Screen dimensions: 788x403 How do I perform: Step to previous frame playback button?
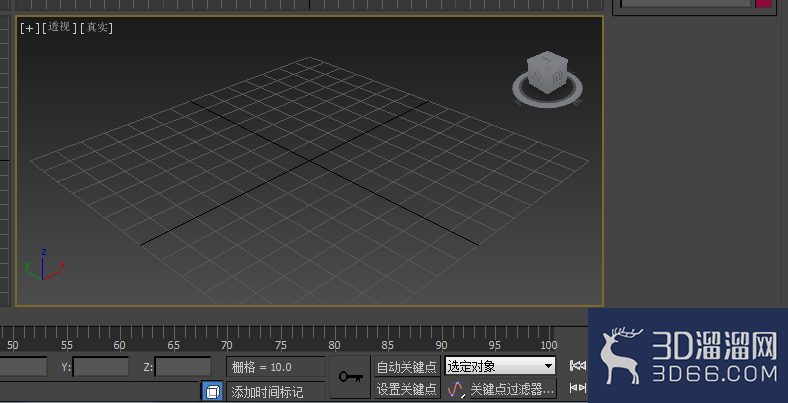pyautogui.click(x=578, y=388)
